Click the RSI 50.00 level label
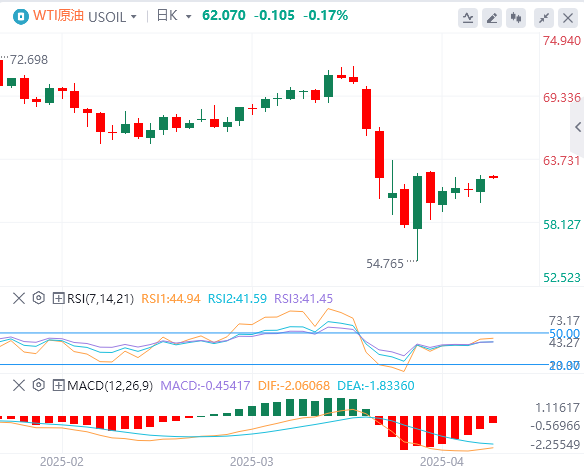The width and height of the screenshot is (584, 473). click(x=565, y=333)
